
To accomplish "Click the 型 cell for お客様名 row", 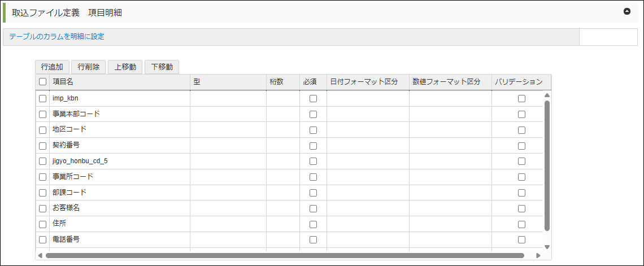I will [228, 208].
